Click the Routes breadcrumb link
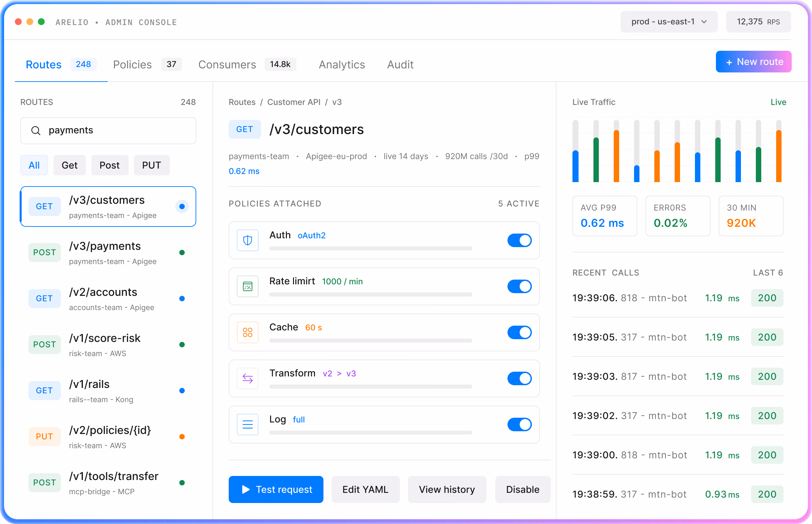The image size is (812, 524). [x=242, y=102]
